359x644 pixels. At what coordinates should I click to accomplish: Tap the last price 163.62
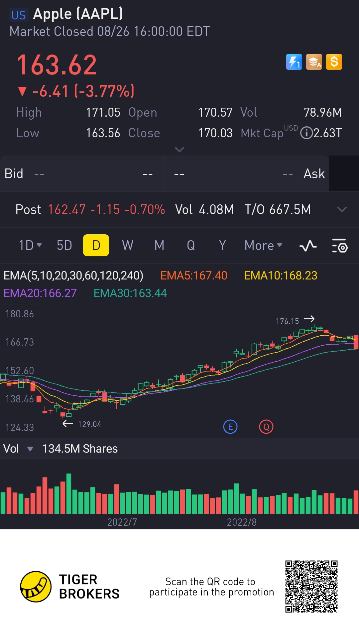(57, 65)
